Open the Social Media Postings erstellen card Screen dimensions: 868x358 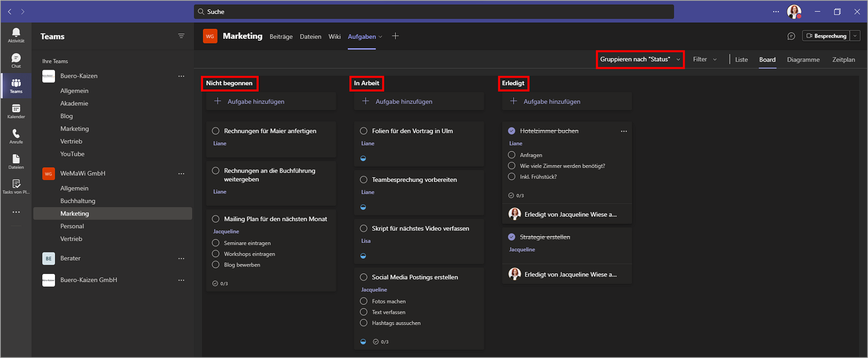pyautogui.click(x=419, y=309)
